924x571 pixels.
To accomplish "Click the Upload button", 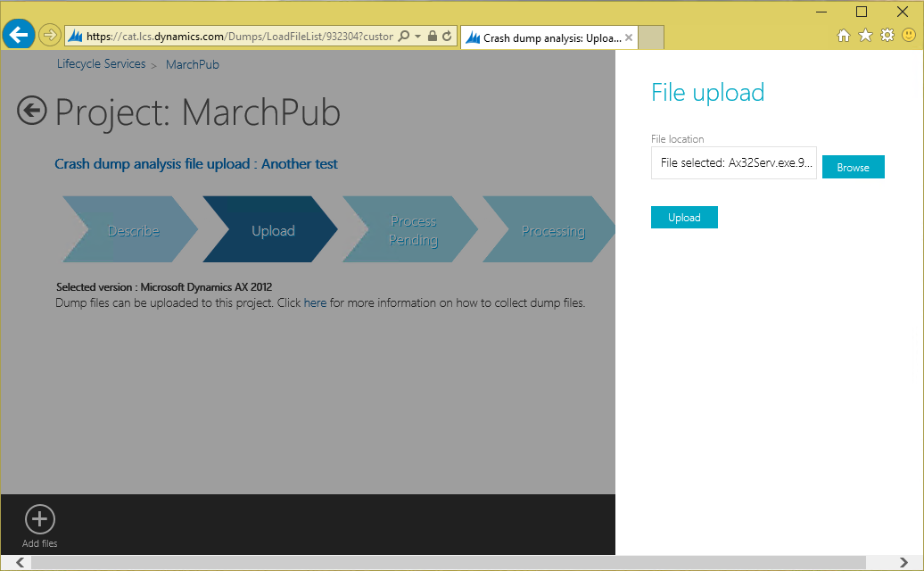I will [x=684, y=217].
